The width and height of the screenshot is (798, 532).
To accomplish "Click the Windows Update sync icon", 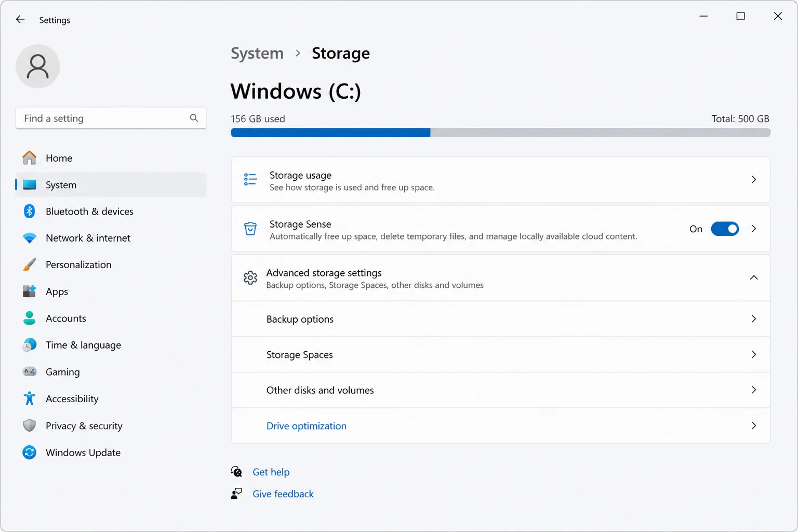I will click(30, 453).
